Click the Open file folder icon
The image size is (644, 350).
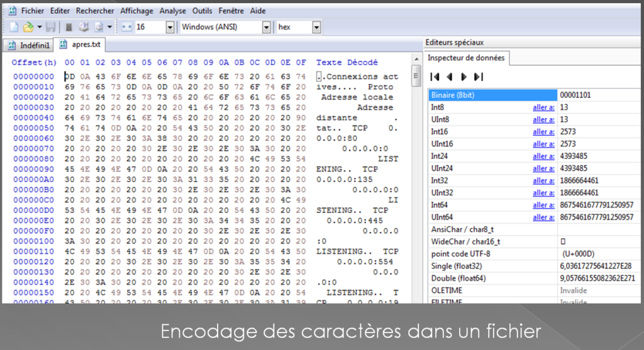[28, 27]
